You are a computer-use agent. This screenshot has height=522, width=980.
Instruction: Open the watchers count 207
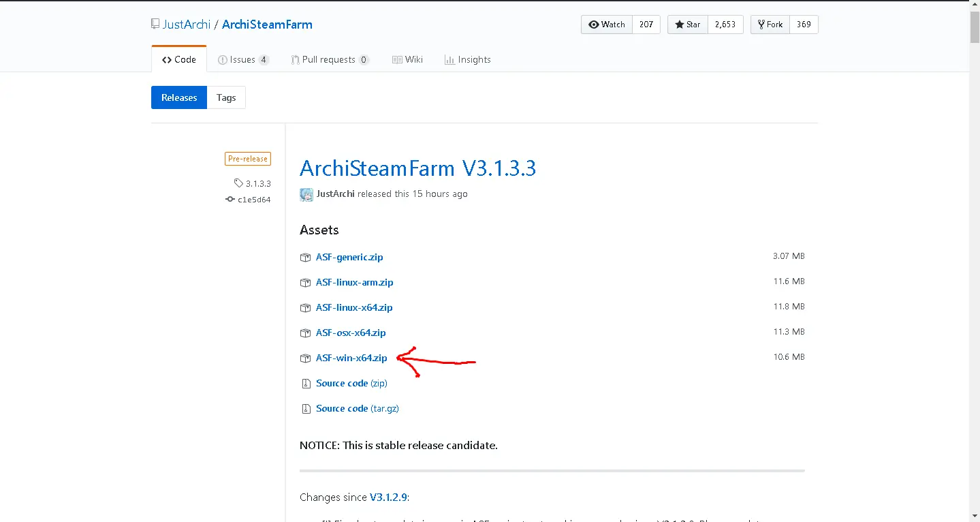(x=646, y=25)
